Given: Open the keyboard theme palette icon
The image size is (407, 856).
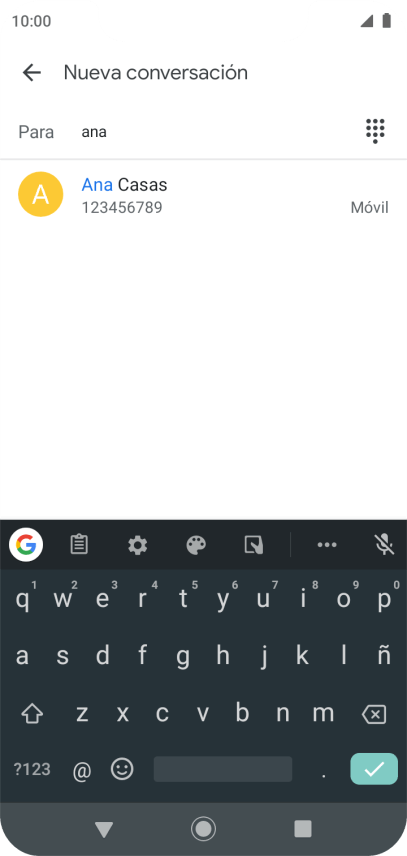Looking at the screenshot, I should [x=196, y=545].
